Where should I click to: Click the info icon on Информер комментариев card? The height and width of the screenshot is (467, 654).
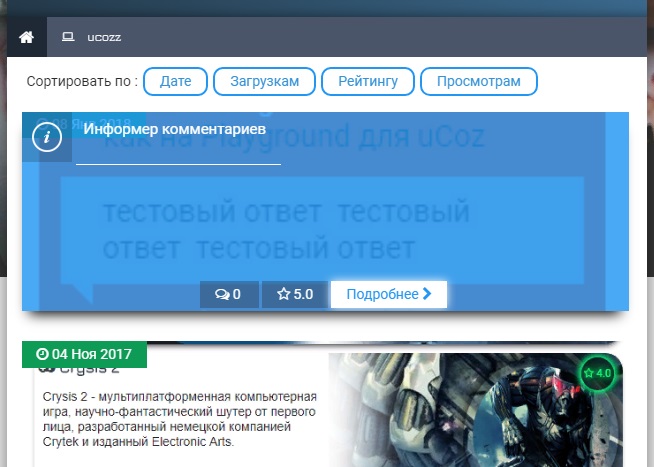(x=47, y=137)
